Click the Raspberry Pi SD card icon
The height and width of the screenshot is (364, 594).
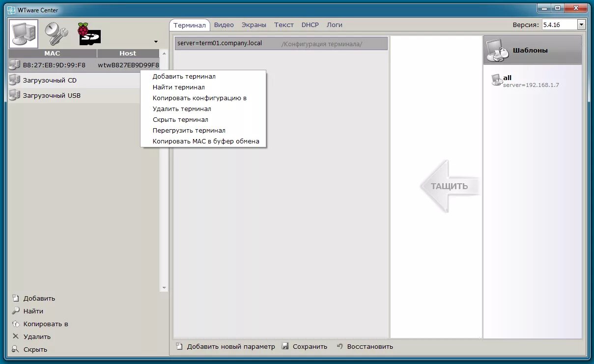[x=89, y=34]
